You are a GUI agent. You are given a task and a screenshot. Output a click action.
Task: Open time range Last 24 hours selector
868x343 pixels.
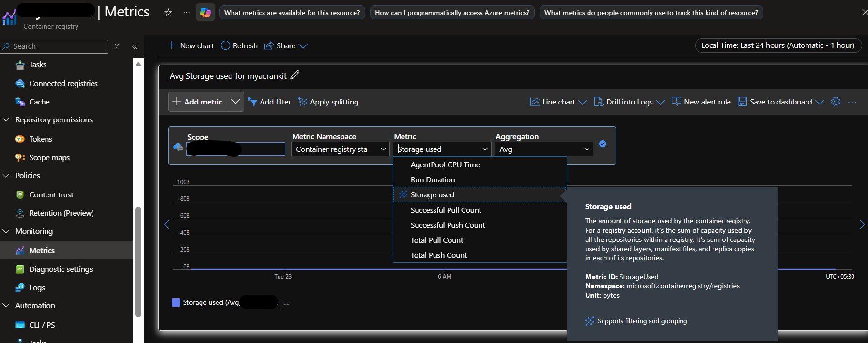point(778,45)
